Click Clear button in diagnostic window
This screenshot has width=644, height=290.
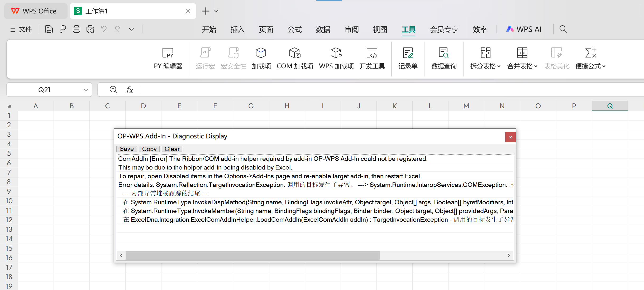[172, 149]
